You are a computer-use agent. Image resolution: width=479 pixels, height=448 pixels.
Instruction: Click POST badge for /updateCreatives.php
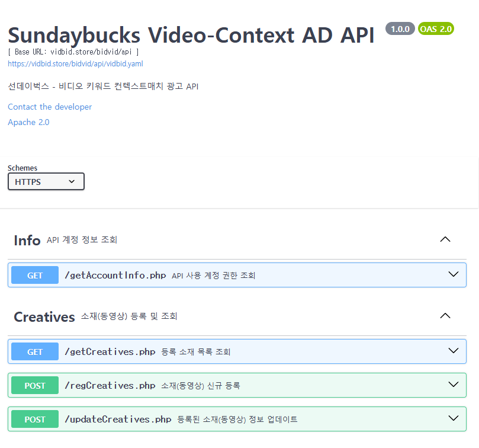pos(35,419)
